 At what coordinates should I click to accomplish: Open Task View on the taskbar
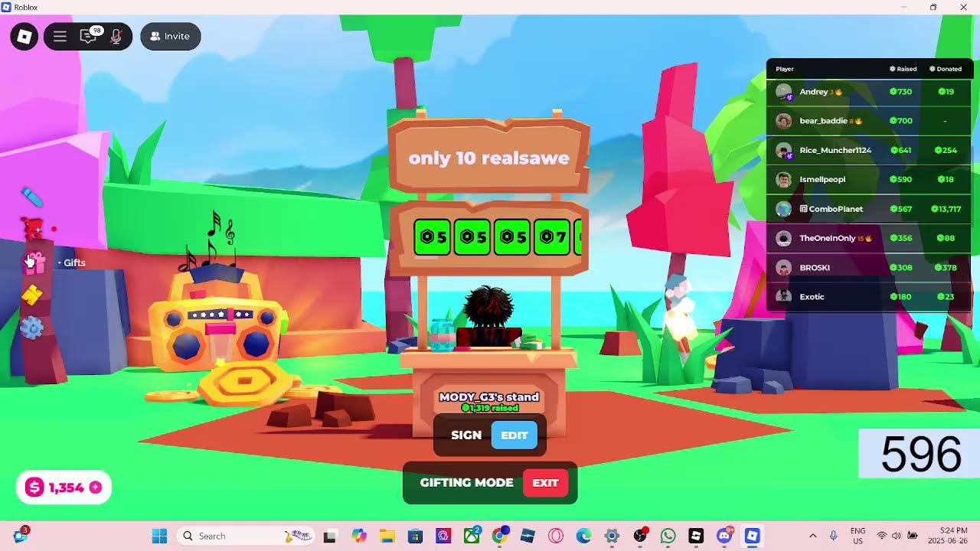pos(329,536)
